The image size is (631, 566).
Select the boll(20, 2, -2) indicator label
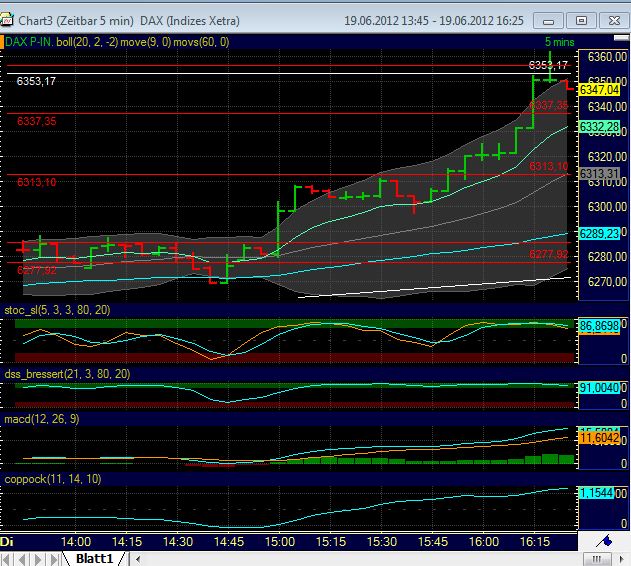[x=87, y=42]
